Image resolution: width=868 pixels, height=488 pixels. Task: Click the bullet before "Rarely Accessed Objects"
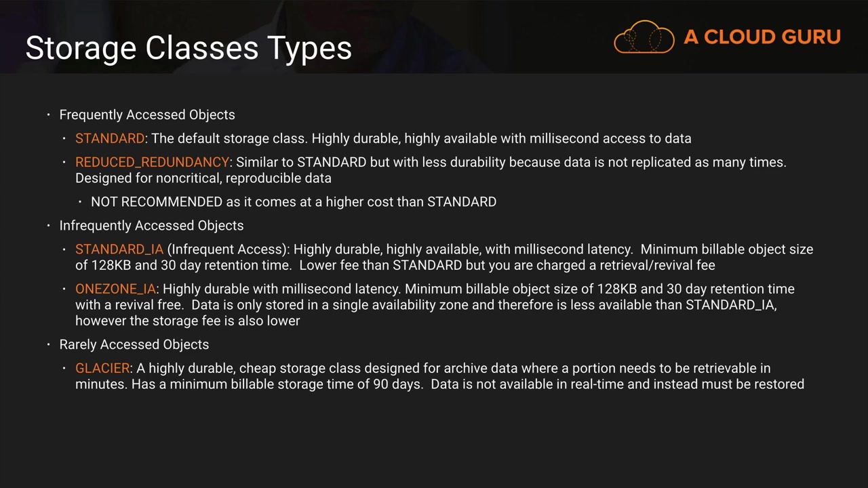coord(49,345)
